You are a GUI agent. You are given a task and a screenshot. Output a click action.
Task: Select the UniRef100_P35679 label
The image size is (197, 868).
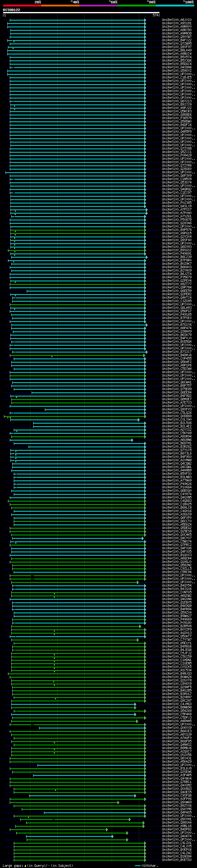pos(177,277)
